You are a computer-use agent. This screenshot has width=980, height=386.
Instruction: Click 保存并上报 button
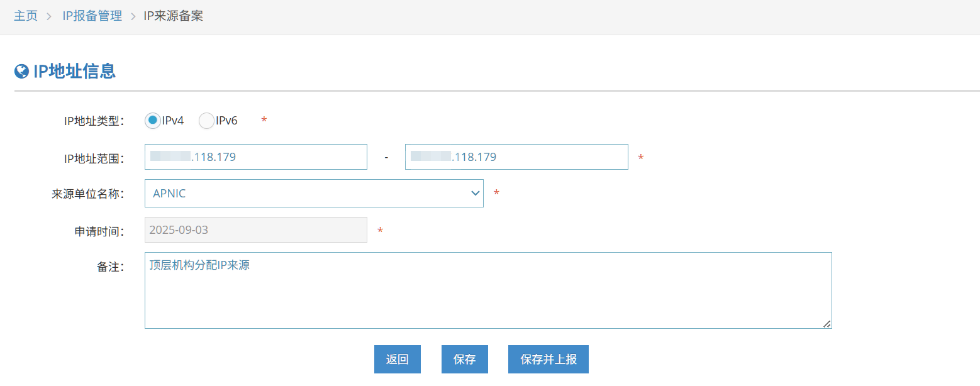pyautogui.click(x=548, y=360)
